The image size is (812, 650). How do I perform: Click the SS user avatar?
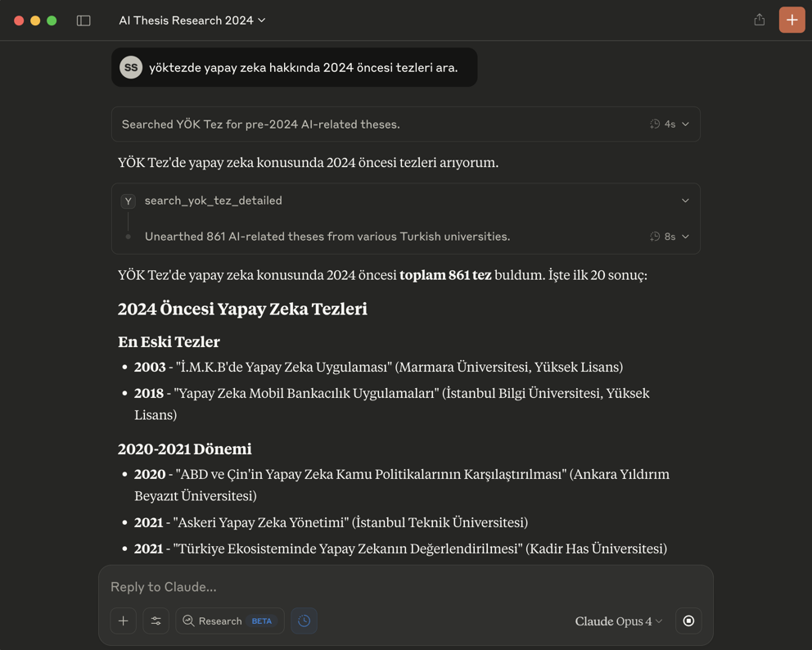tap(131, 67)
